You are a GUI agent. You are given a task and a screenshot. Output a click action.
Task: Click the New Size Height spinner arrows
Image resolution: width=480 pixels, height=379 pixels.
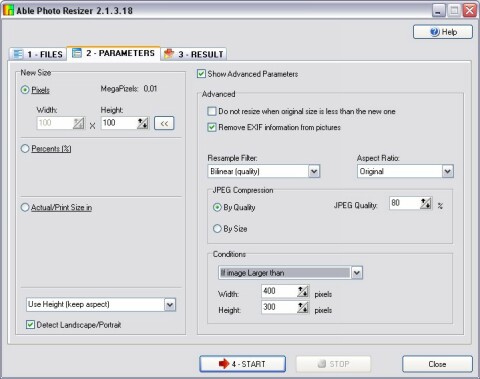(143, 123)
